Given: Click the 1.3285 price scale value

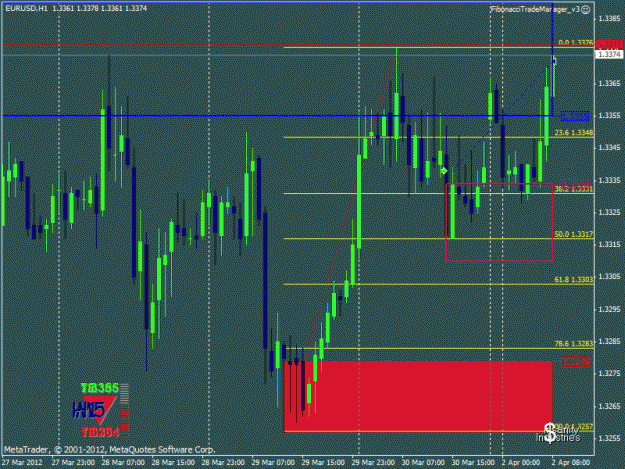Looking at the screenshot, I should 609,341.
